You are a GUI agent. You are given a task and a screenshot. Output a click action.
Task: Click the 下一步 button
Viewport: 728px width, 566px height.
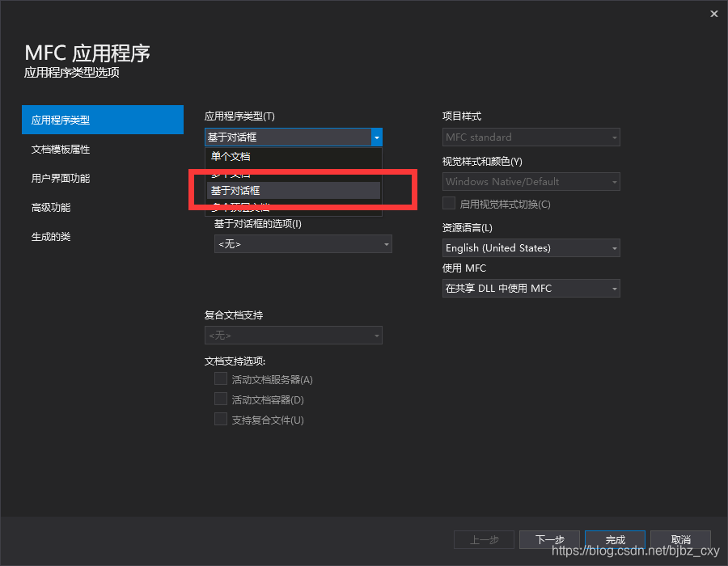pyautogui.click(x=549, y=539)
